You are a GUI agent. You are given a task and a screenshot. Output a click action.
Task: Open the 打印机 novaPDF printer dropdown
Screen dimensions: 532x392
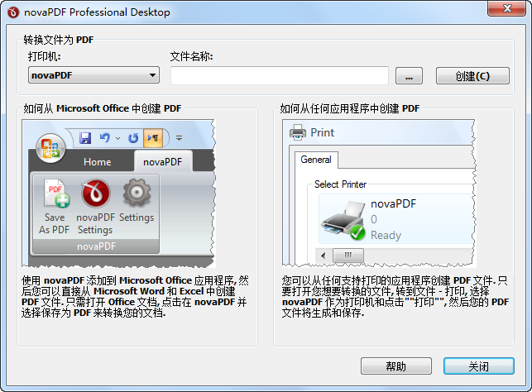[x=93, y=75]
